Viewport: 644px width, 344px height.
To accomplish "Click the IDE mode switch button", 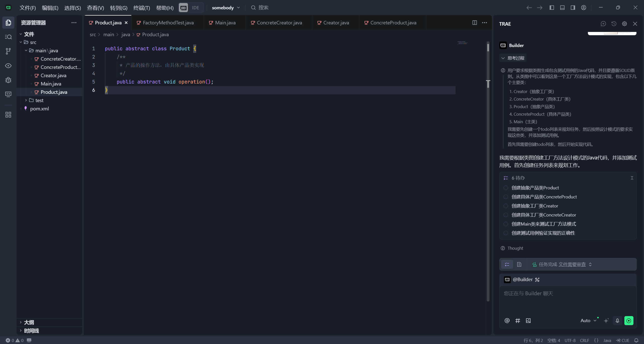I will coord(195,8).
